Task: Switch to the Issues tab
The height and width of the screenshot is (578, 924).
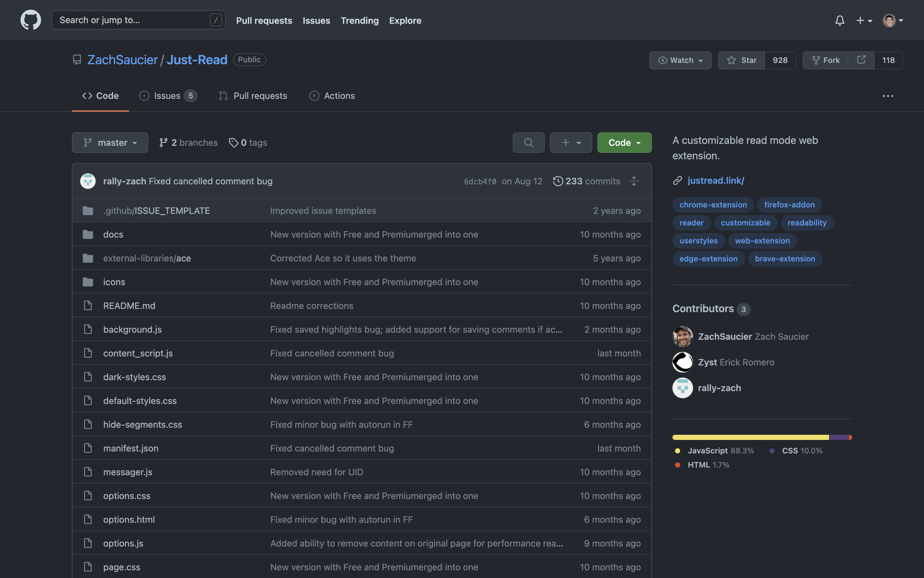Action: click(168, 96)
